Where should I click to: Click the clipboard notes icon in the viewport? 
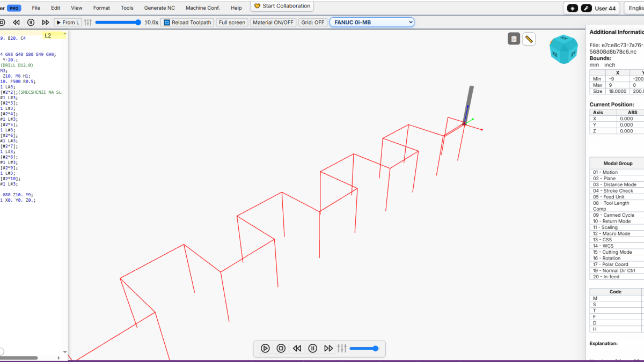pyautogui.click(x=514, y=39)
